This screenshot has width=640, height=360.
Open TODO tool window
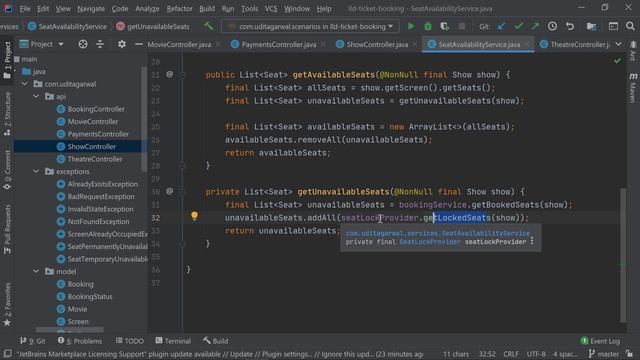(x=130, y=341)
